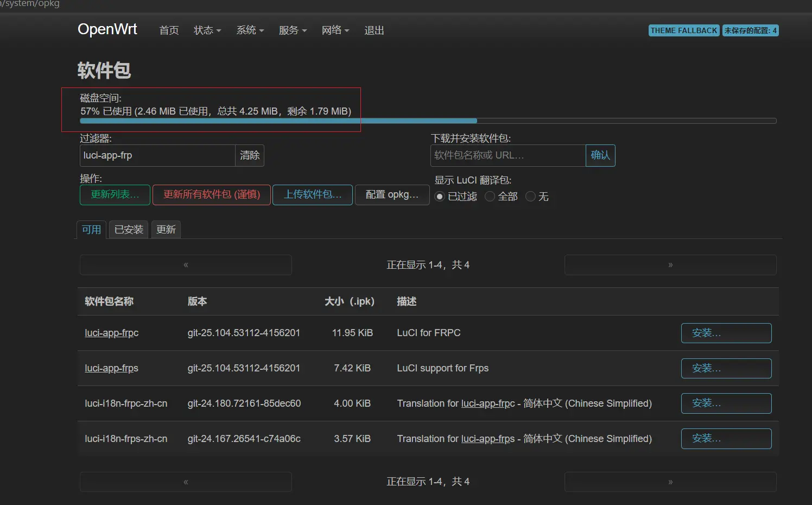Screen dimensions: 812x505
Task: Click the 软件包名称或 URL input field
Action: pos(507,156)
